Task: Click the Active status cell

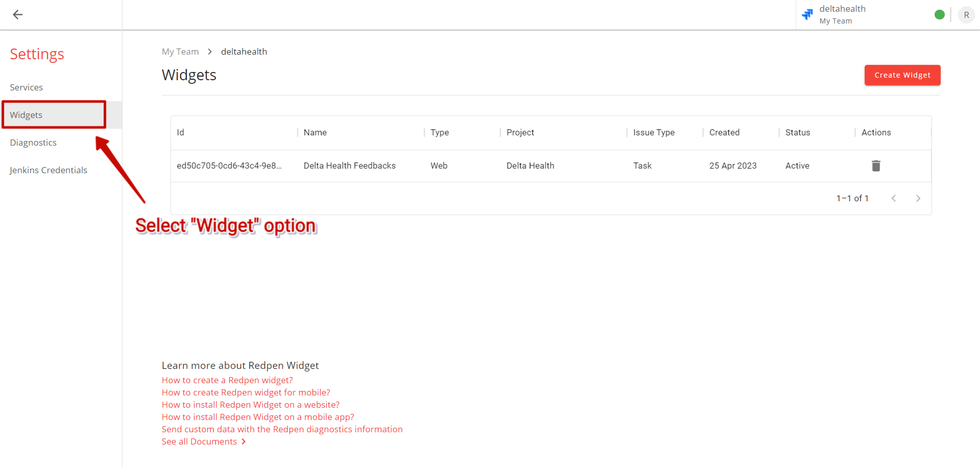Action: coord(797,166)
